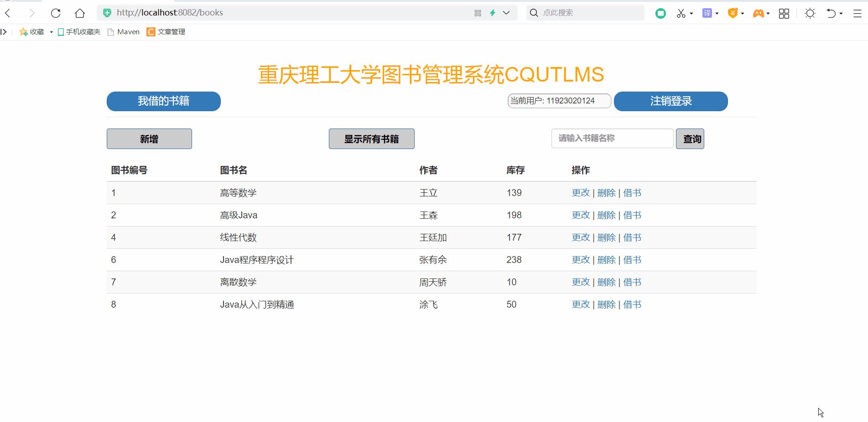Expand the translate dropdown arrow
868x422 pixels.
click(x=717, y=14)
